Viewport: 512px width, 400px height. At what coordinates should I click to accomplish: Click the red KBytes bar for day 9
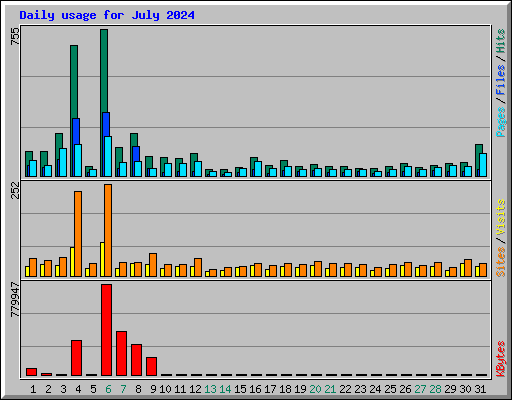coord(151,367)
